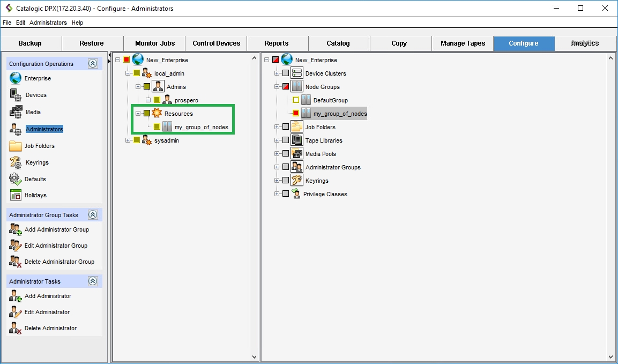
Task: Select the Tape Libraries icon in right tree
Action: click(x=296, y=140)
